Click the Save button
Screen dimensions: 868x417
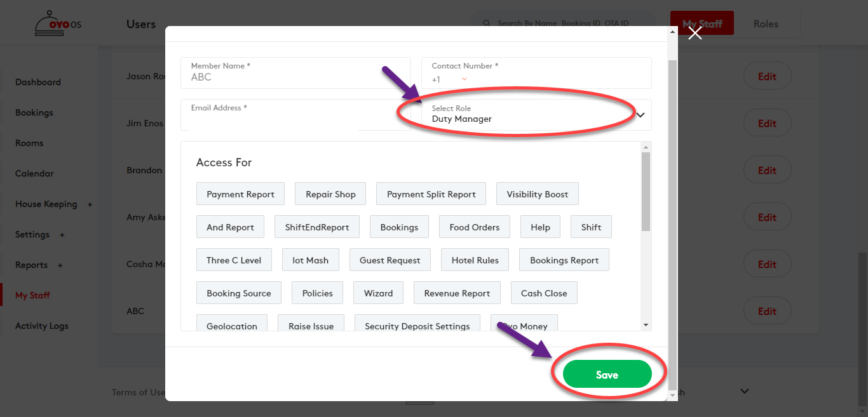(x=607, y=374)
